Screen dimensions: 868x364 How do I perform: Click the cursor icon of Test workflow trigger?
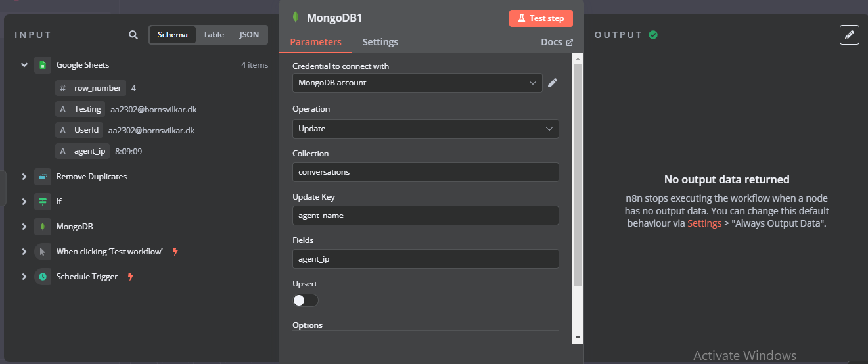43,252
